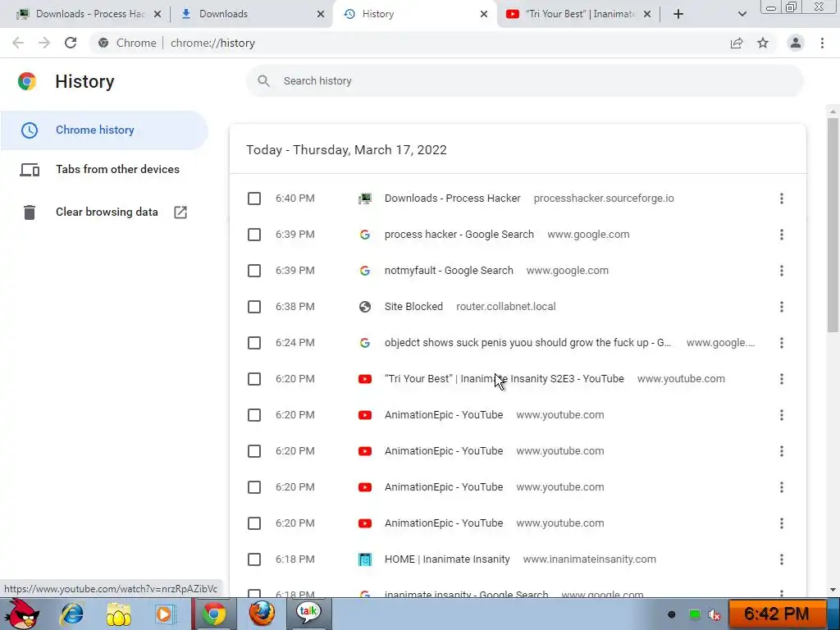840x630 pixels.
Task: Check the Site Blocked entry checkbox
Action: pyautogui.click(x=254, y=307)
